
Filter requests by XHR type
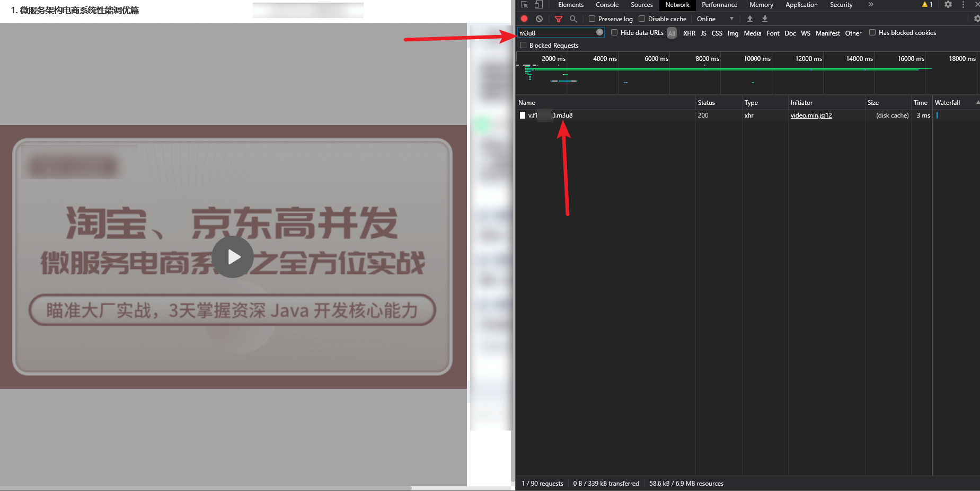point(689,33)
